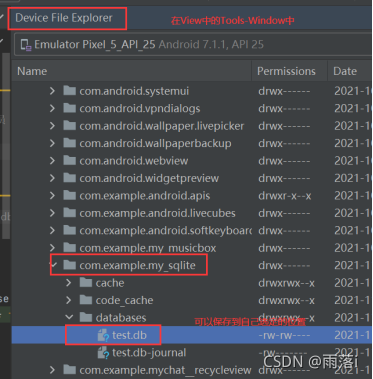The width and height of the screenshot is (373, 379).
Task: Click the databases folder icon
Action: [x=86, y=317]
